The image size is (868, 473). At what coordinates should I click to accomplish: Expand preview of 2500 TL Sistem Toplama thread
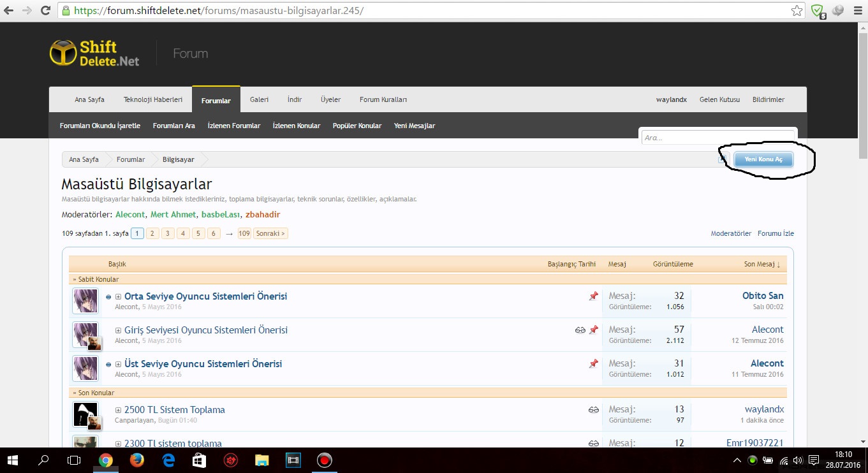(118, 411)
